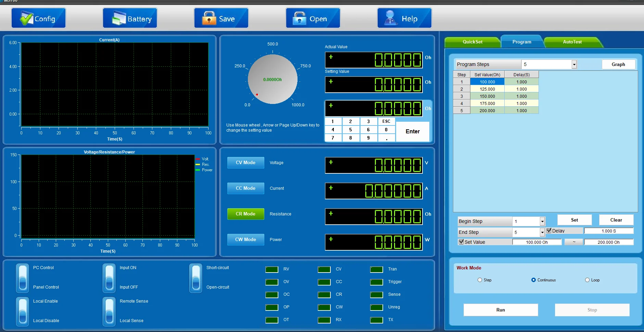This screenshot has height=332, width=644.
Task: Click the CV status indicator light
Action: (x=324, y=269)
